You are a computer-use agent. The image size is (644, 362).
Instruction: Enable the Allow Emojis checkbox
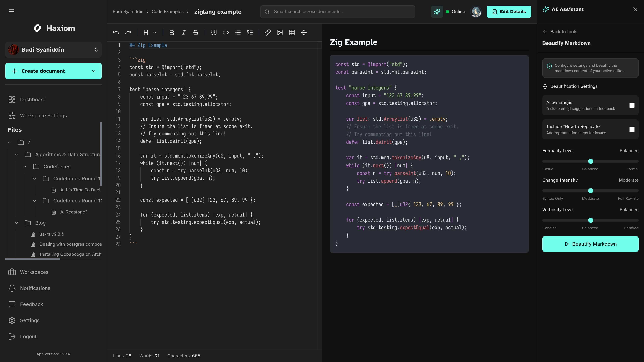(x=631, y=105)
